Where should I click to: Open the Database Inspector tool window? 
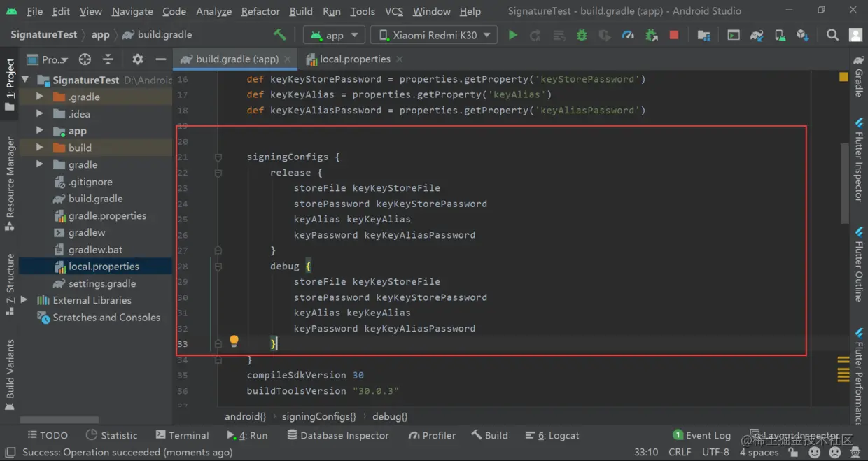[x=338, y=435]
